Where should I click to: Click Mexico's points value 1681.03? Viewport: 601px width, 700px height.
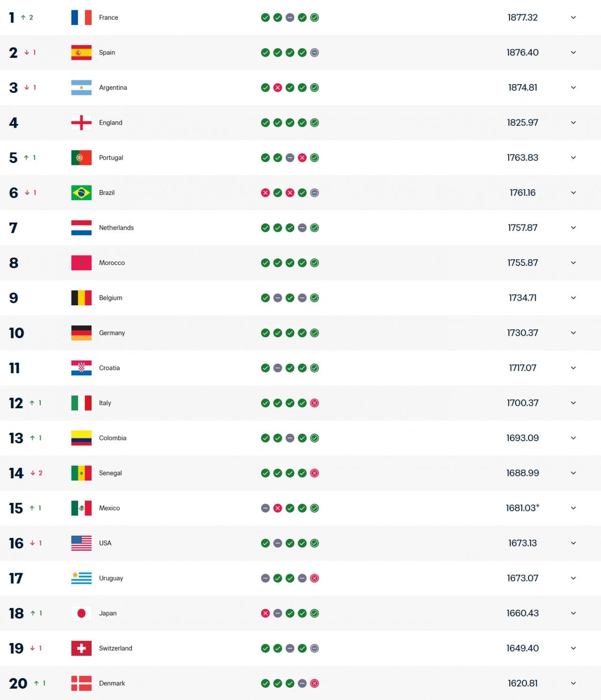click(523, 508)
